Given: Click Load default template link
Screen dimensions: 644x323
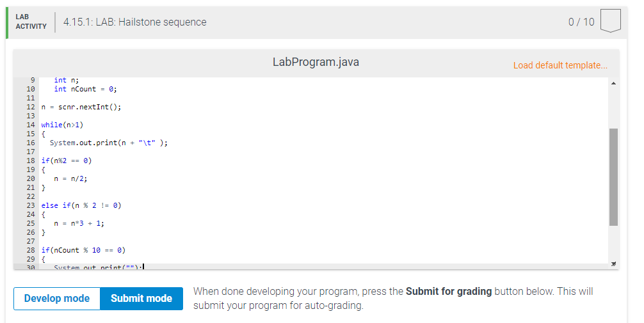Looking at the screenshot, I should 559,65.
